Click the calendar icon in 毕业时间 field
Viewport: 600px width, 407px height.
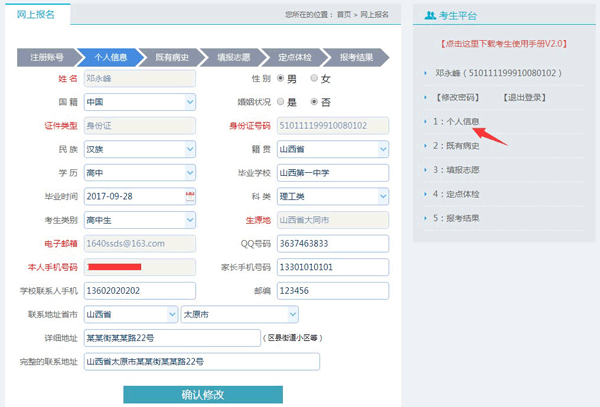click(189, 196)
